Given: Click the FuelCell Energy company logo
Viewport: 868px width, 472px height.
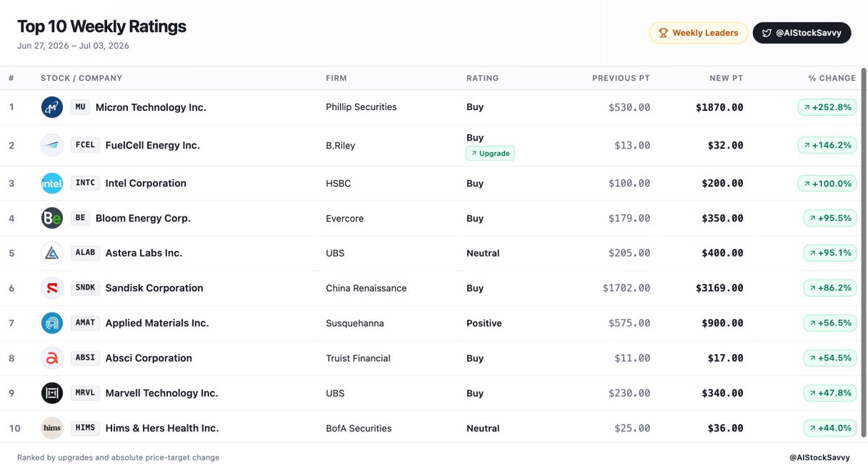Looking at the screenshot, I should click(52, 146).
